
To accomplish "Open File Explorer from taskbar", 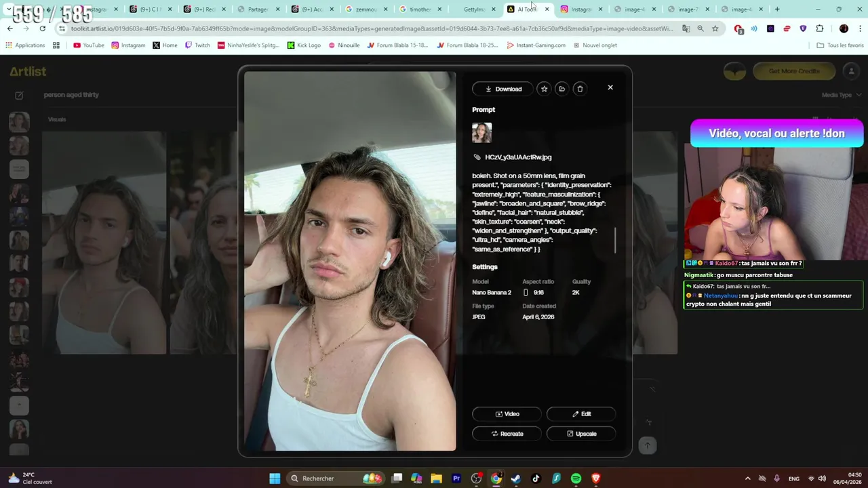I will (x=437, y=479).
